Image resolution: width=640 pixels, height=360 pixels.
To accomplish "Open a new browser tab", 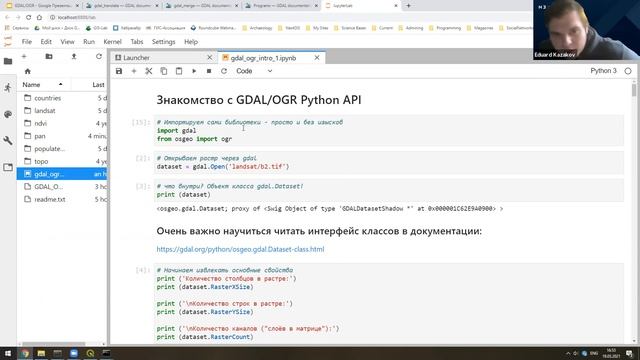I will point(408,6).
